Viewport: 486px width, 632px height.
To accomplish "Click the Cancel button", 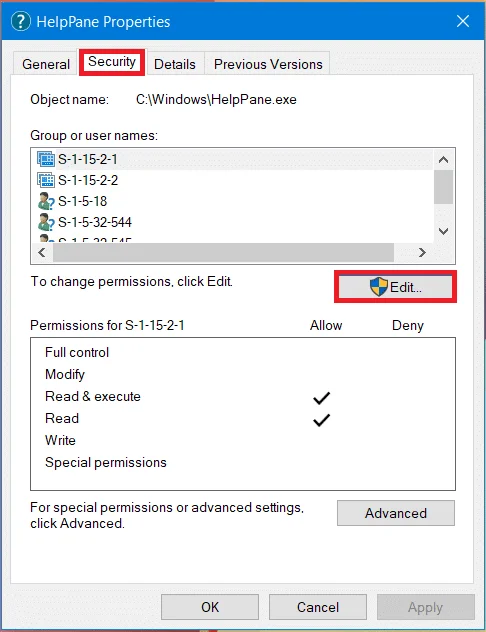I will pyautogui.click(x=318, y=607).
